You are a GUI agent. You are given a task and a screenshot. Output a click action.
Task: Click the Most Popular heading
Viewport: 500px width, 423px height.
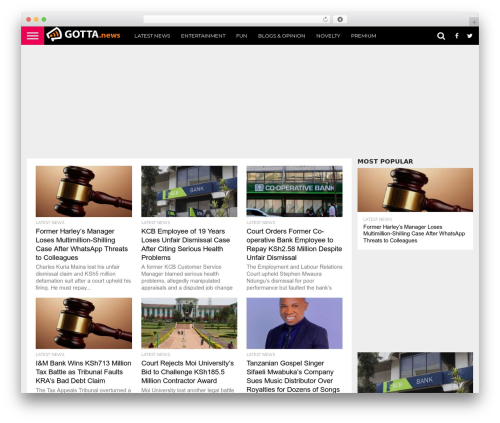pyautogui.click(x=385, y=161)
